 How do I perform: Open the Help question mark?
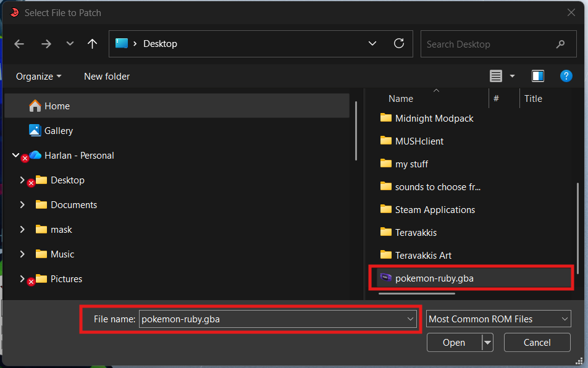(566, 76)
